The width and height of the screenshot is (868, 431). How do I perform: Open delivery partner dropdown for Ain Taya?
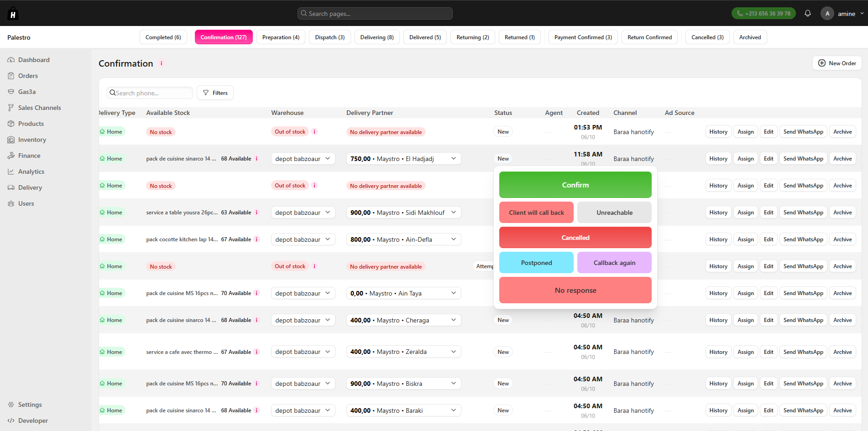coord(403,293)
